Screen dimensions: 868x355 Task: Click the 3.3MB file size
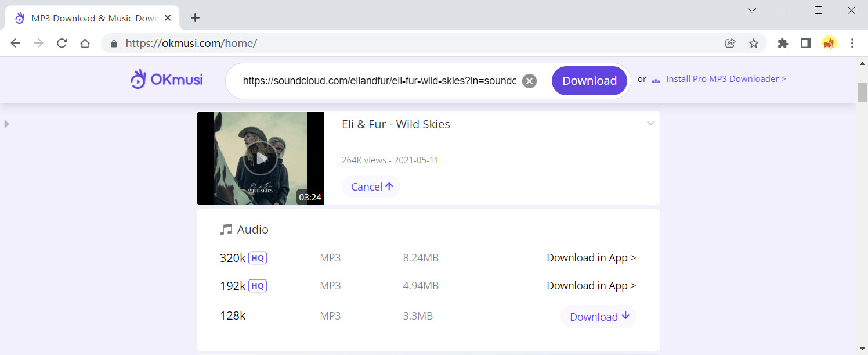coord(418,316)
